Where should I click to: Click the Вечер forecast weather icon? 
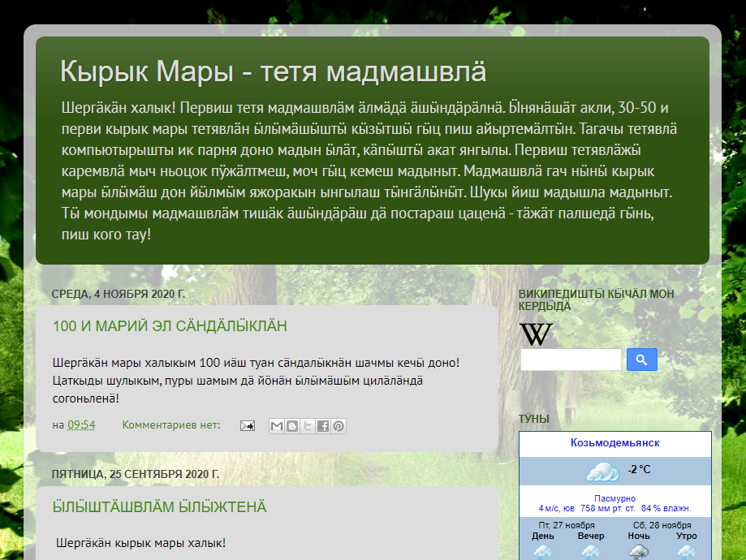click(591, 551)
